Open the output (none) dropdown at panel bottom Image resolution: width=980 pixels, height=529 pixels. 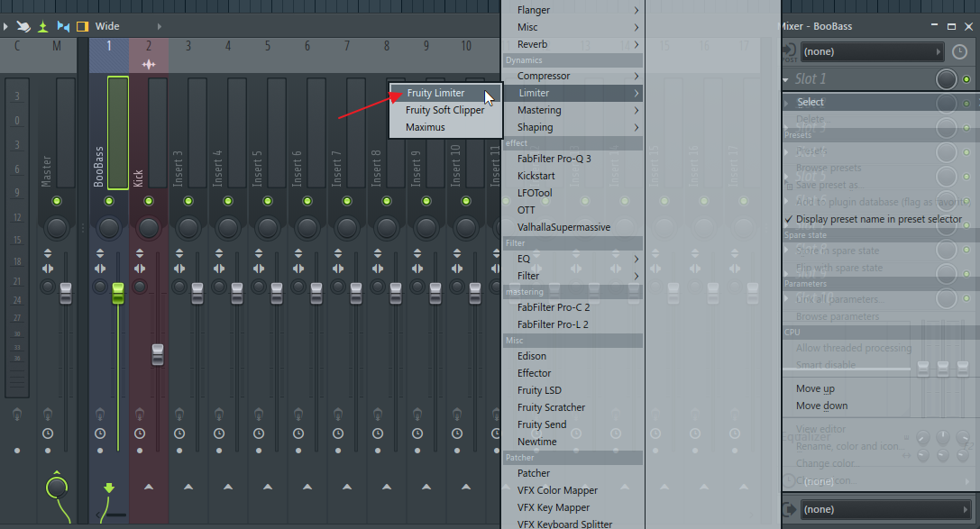(885, 510)
